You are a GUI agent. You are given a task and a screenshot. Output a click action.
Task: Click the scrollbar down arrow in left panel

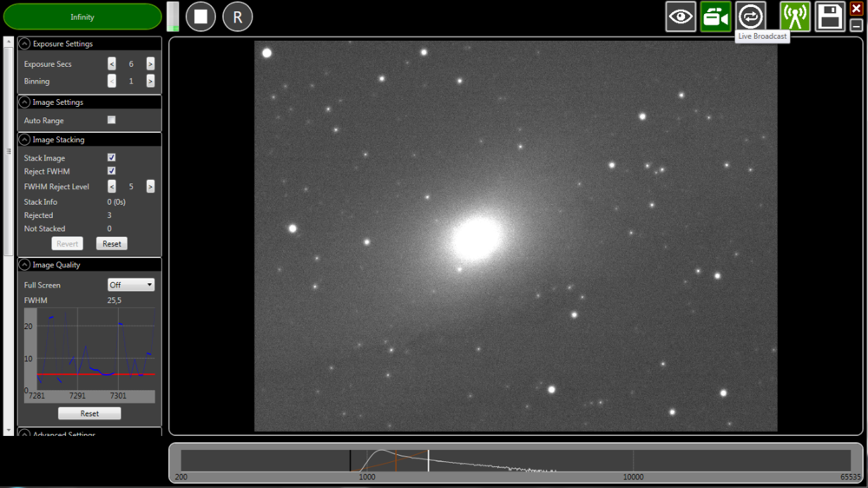pos(9,431)
